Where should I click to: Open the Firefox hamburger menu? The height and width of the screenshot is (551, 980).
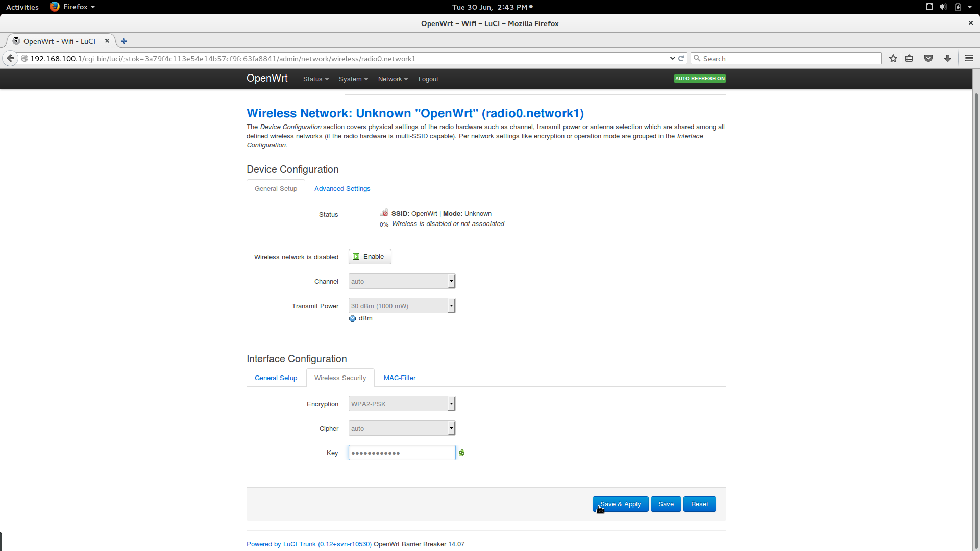(969, 58)
